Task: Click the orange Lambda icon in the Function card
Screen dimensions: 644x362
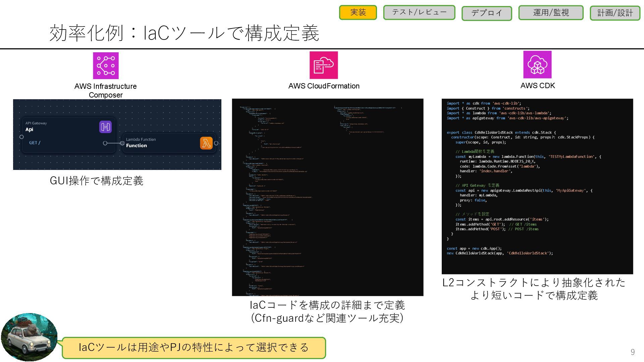Action: pyautogui.click(x=206, y=143)
